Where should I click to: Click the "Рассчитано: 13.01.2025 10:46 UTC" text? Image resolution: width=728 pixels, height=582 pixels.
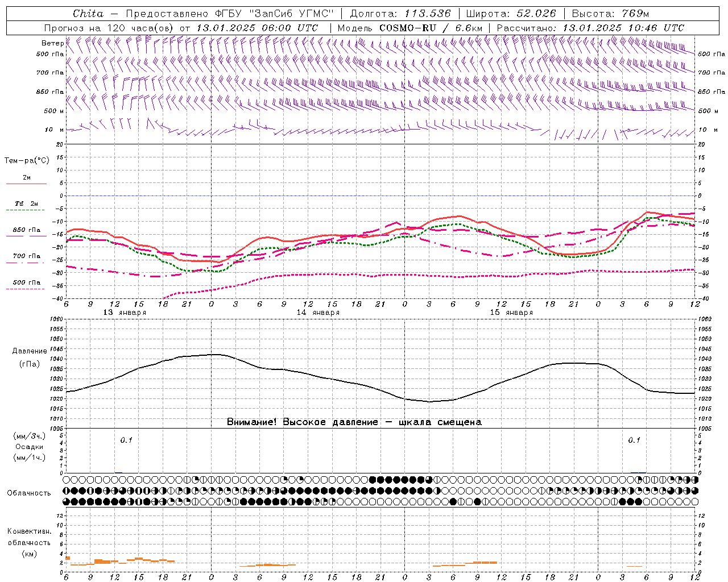(x=590, y=28)
